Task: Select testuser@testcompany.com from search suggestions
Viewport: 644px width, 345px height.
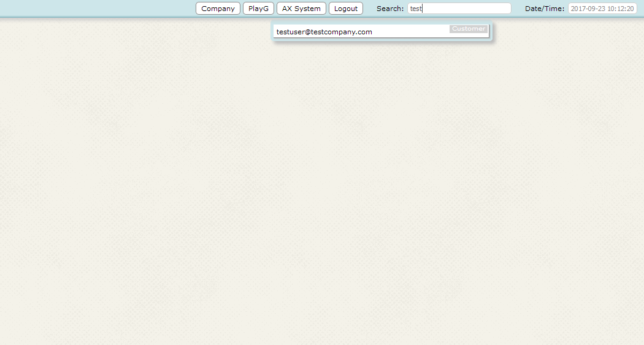Action: coord(324,32)
